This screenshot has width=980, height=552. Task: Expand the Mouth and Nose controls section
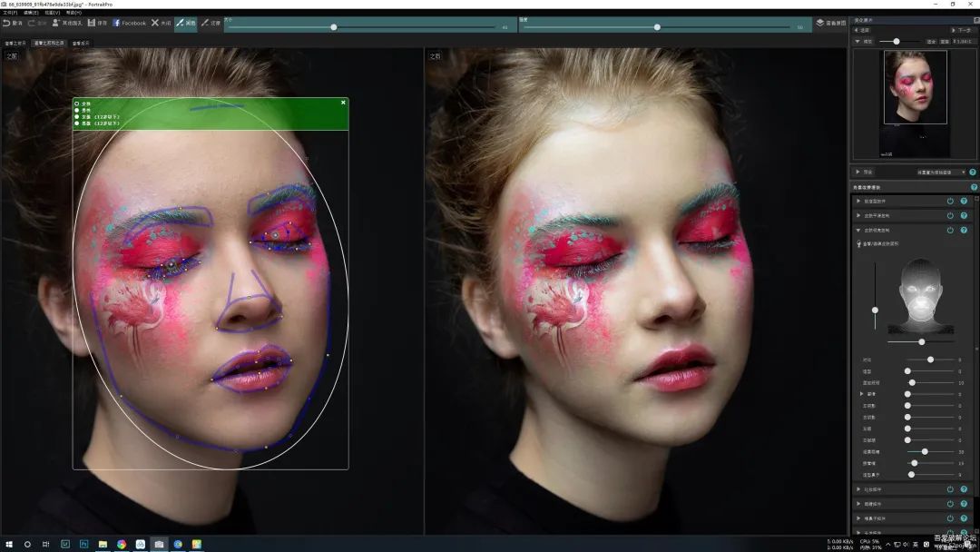pos(858,518)
